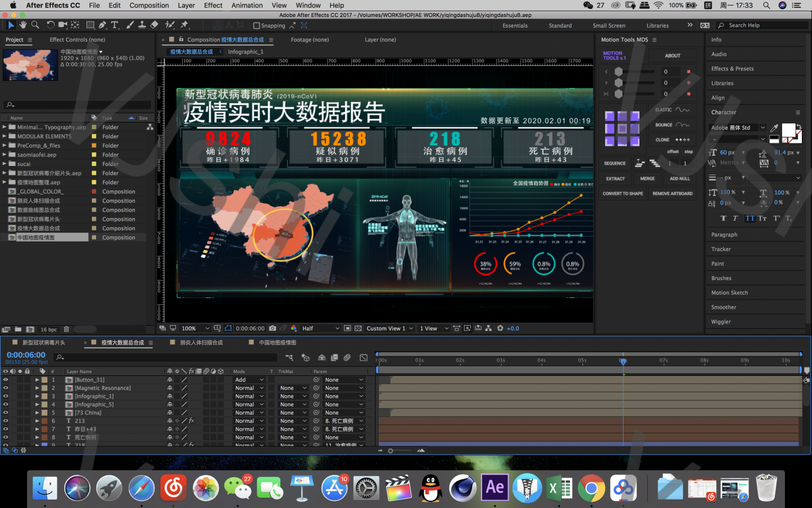Select the Pen tool
The height and width of the screenshot is (508, 812).
click(x=102, y=25)
